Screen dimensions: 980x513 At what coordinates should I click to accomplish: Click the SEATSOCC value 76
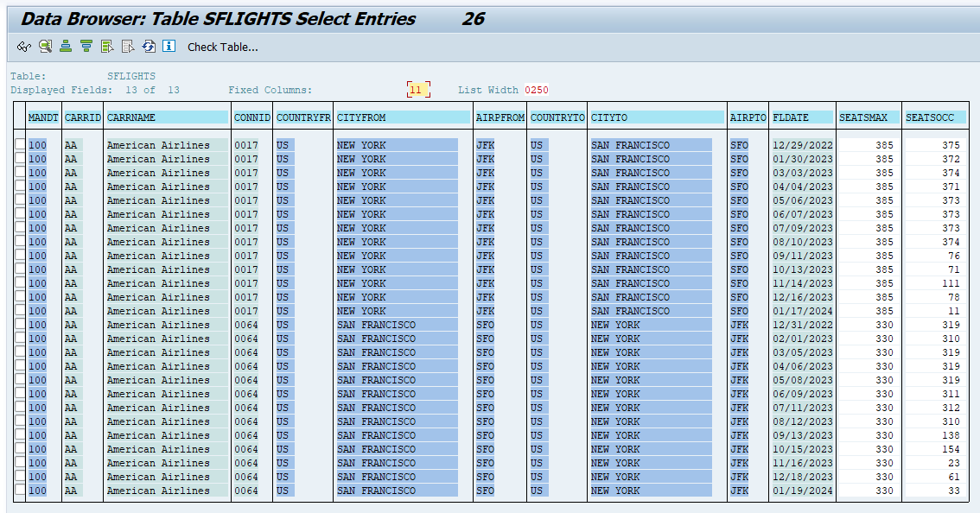click(954, 256)
